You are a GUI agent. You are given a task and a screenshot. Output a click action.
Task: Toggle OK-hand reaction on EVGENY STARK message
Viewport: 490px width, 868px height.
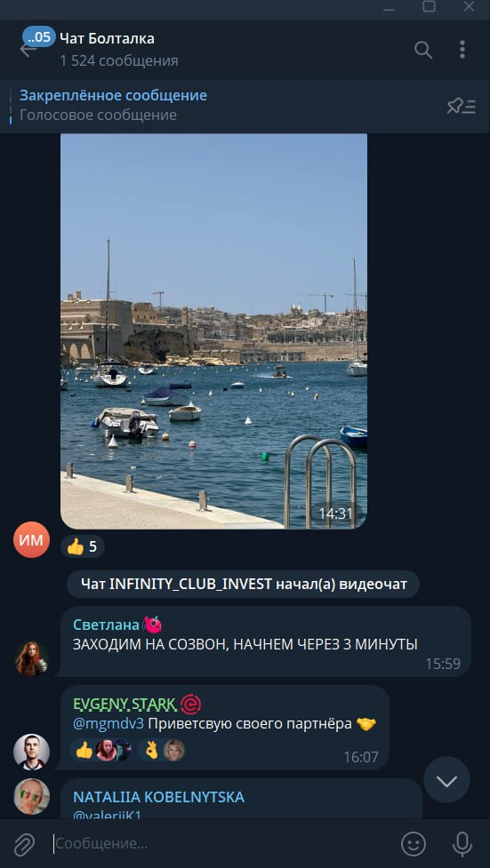tap(161, 750)
